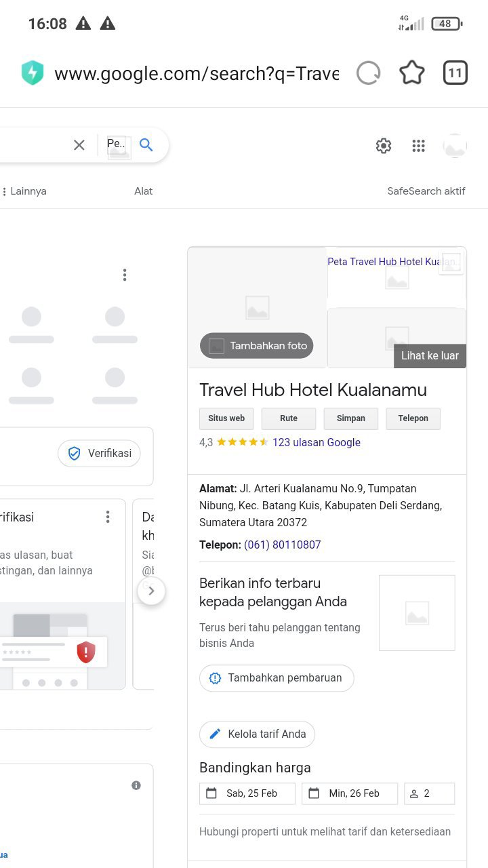Call the hotel phone number (061) 80110807
This screenshot has height=868, width=488.
point(283,545)
